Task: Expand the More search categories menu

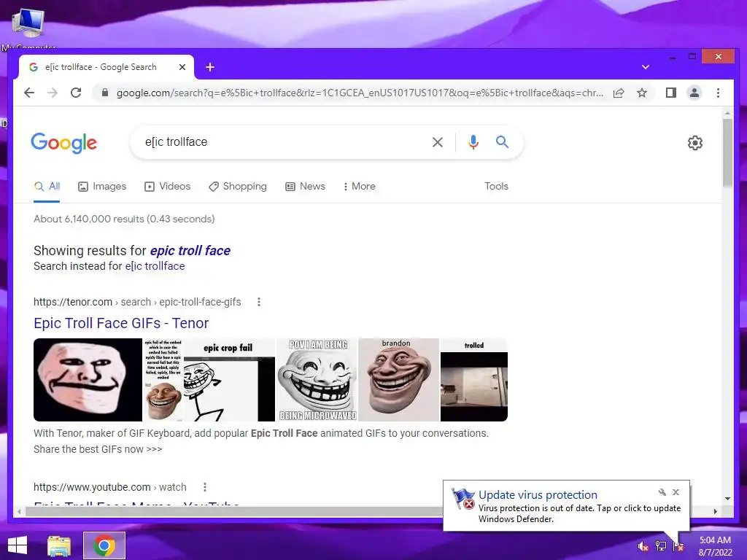Action: pos(359,186)
